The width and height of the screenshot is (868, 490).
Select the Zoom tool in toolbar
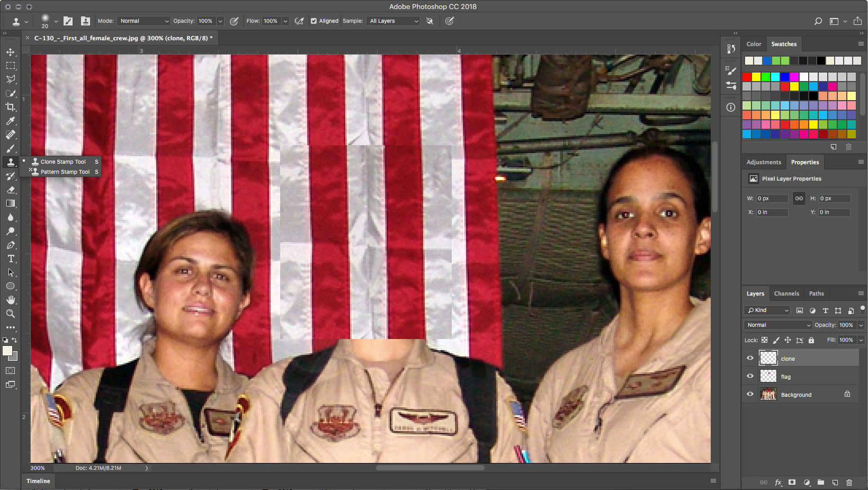tap(11, 314)
